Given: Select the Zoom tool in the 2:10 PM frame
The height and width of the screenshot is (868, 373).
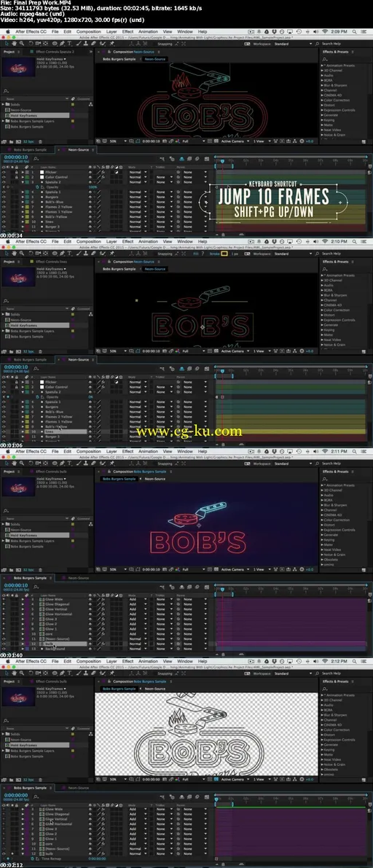Looking at the screenshot, I should click(x=21, y=253).
